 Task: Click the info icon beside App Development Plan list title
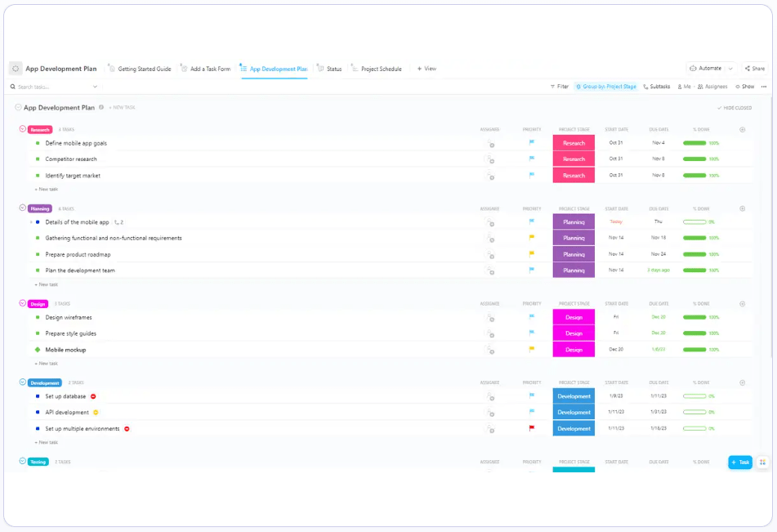click(x=101, y=107)
